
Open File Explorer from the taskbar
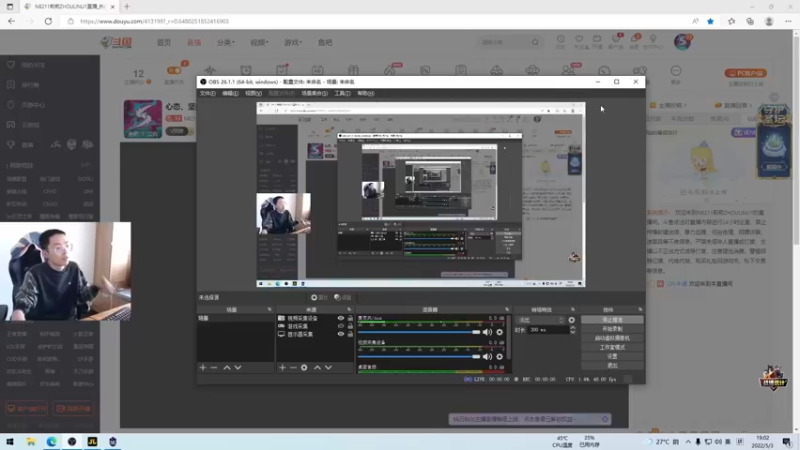(x=31, y=441)
